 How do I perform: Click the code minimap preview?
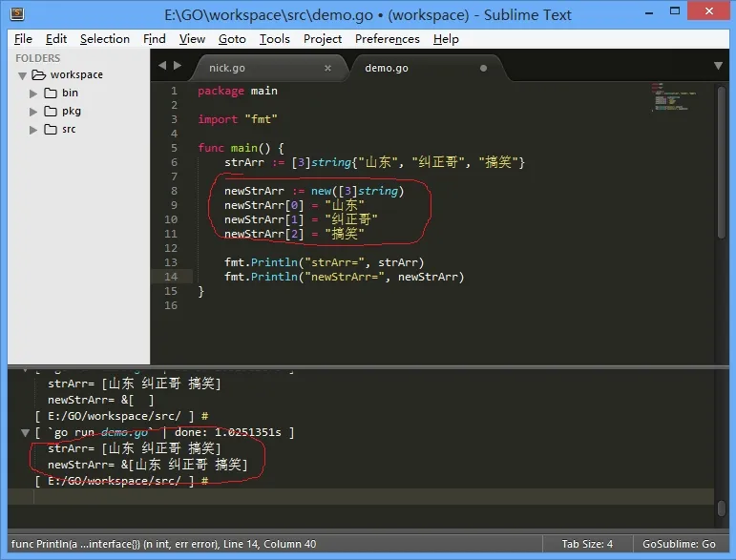pos(674,96)
